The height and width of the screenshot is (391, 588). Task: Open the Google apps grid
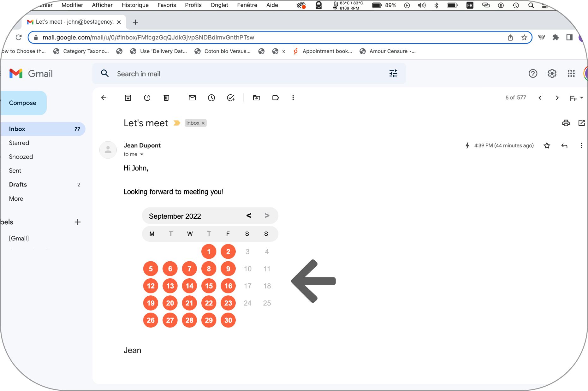click(x=571, y=74)
